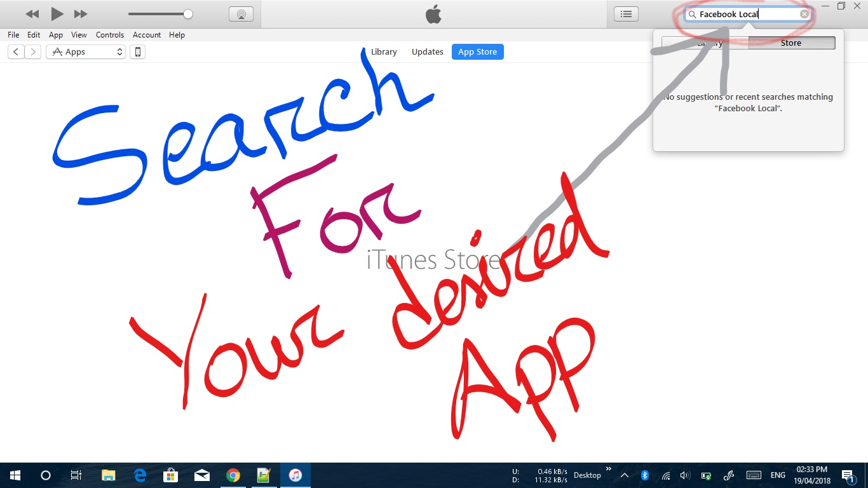Select the App Store tab
Image resolution: width=868 pixels, height=488 pixels.
click(478, 52)
